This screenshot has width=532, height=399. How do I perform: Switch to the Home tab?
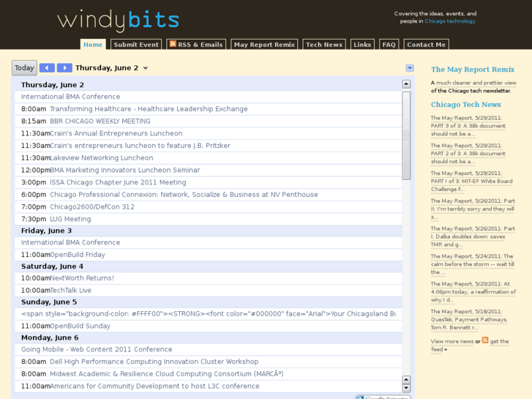pos(93,45)
